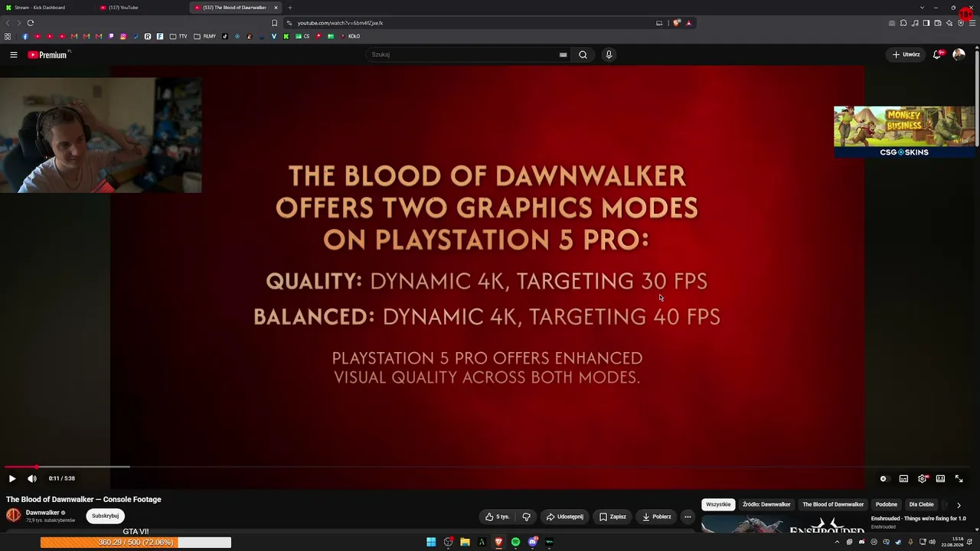Toggle the browser sidebar panel

click(x=926, y=23)
